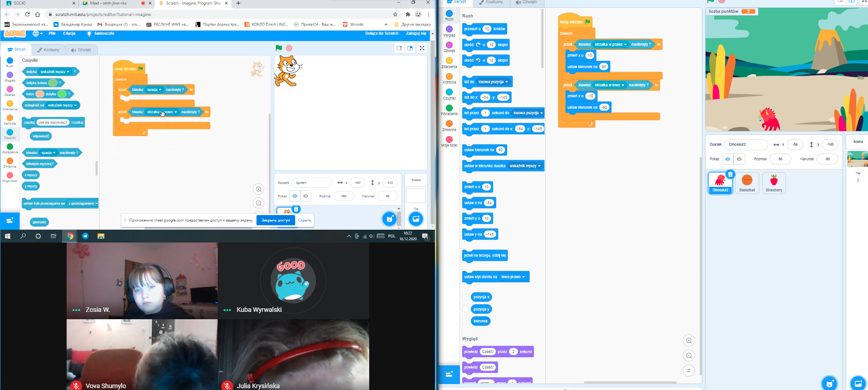Open Edycja menu in shared Scratch

pyautogui.click(x=69, y=33)
